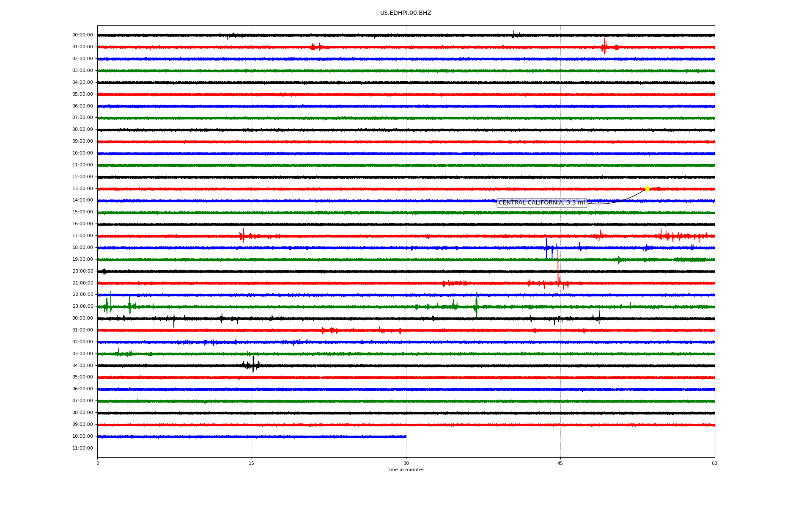Image resolution: width=812 pixels, height=508 pixels.
Task: Click the 0 tick on x-axis
Action: 98,463
